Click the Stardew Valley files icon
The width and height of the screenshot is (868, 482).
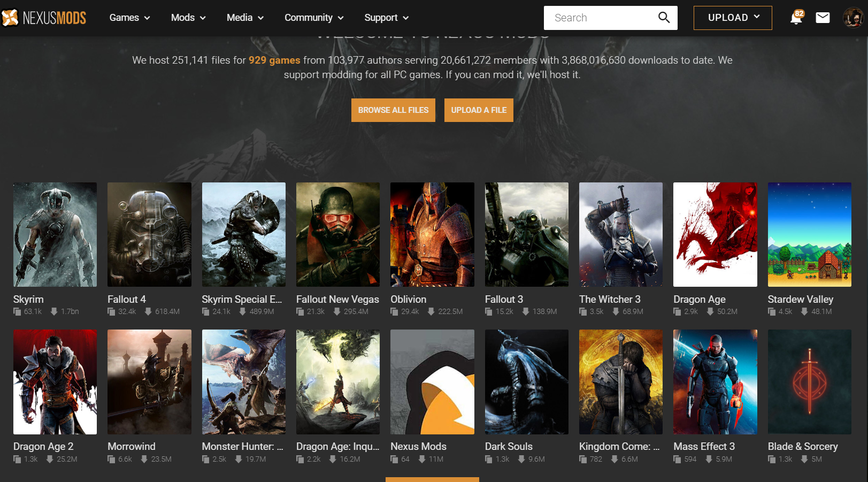[772, 311]
